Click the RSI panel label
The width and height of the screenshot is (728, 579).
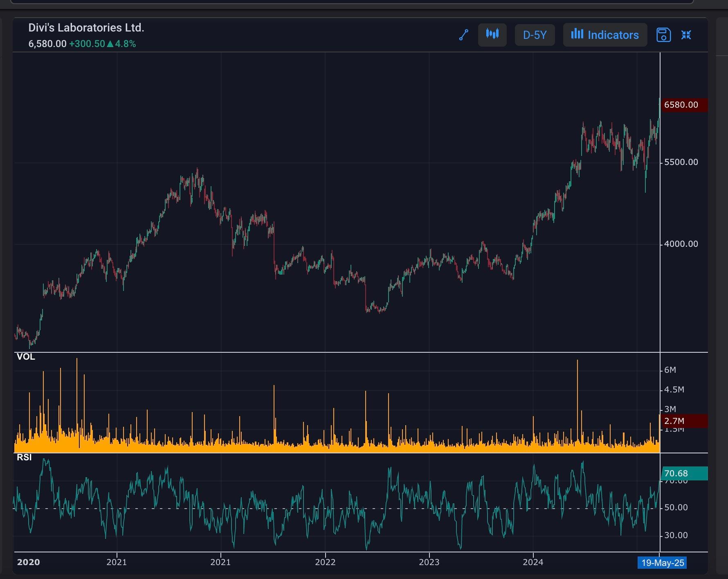click(x=24, y=457)
